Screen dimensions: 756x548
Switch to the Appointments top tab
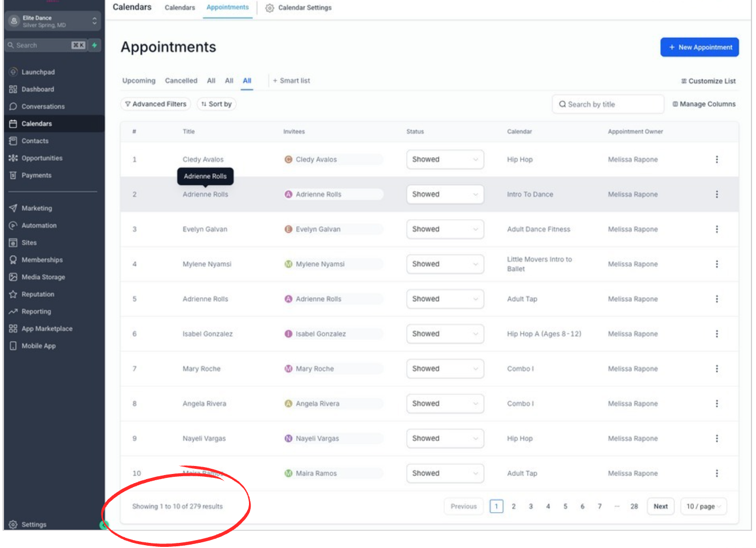click(x=227, y=7)
